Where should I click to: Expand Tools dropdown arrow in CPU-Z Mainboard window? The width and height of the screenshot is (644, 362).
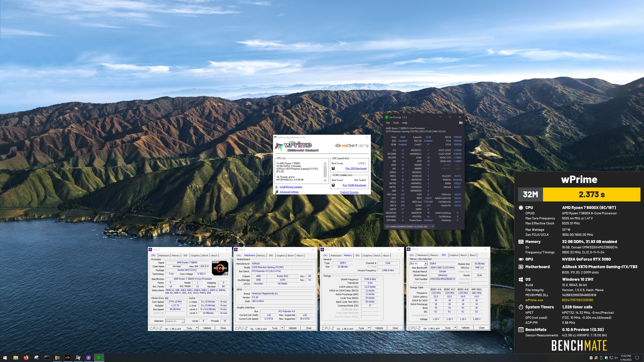[x=282, y=328]
